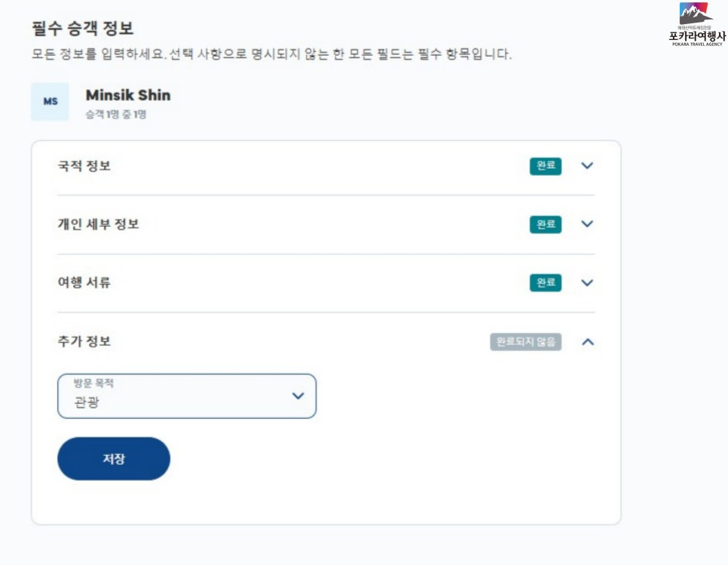Collapse the 추가 정보 section chevron
Viewport: 728px width, 565px height.
click(x=588, y=342)
